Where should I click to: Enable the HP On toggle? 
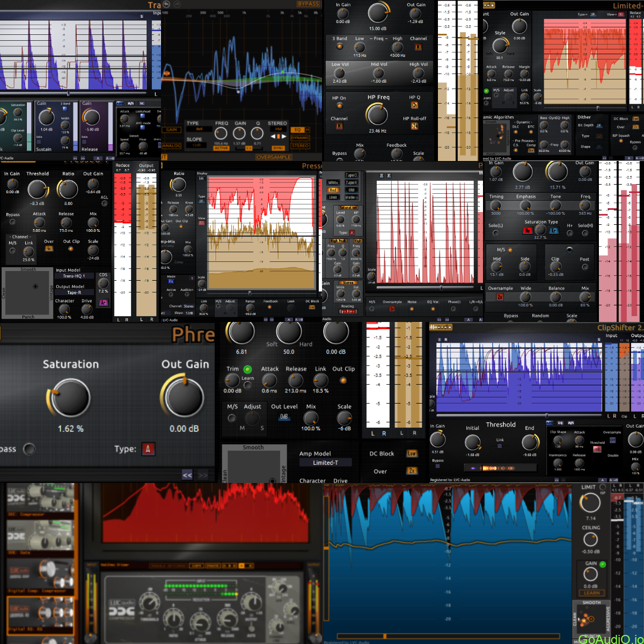pos(340,106)
